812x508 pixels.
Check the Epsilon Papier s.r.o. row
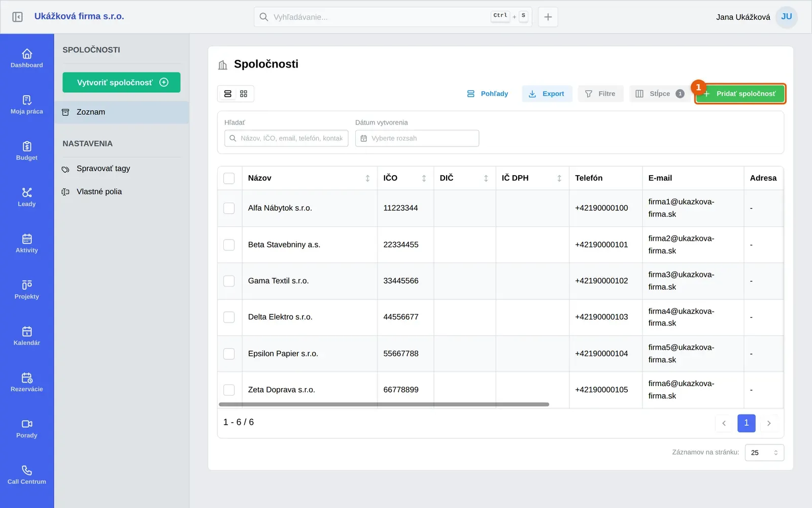pyautogui.click(x=229, y=354)
